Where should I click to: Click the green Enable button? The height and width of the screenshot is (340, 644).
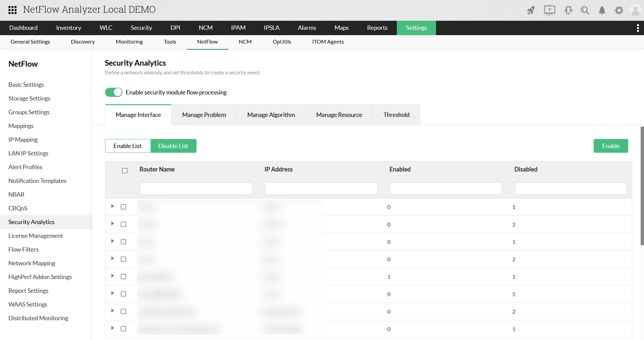pyautogui.click(x=611, y=146)
